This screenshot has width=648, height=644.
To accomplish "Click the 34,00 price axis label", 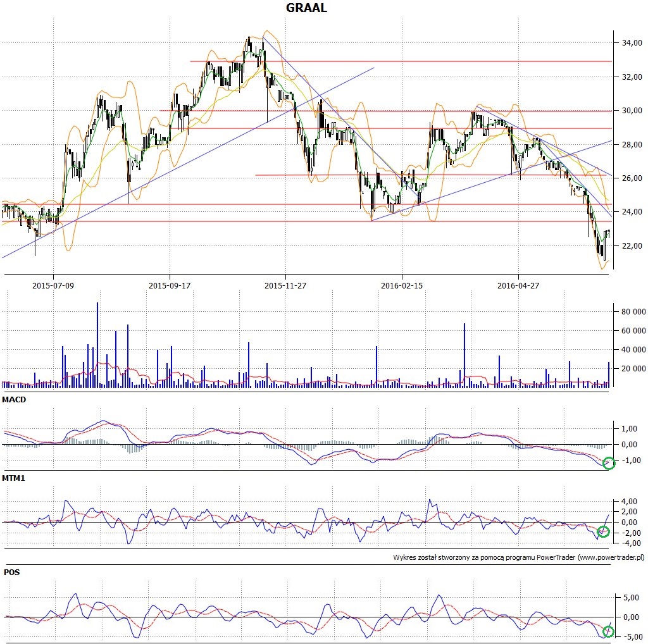I will [632, 42].
